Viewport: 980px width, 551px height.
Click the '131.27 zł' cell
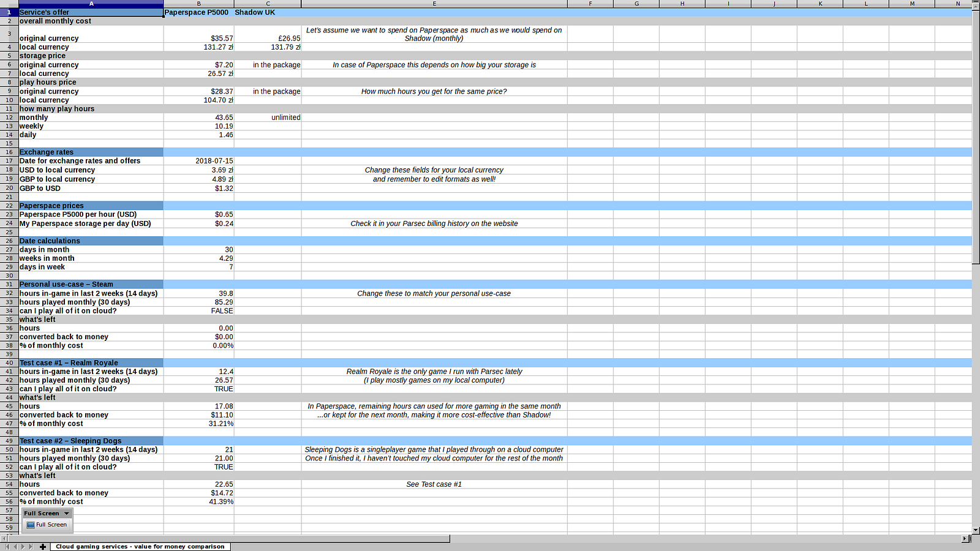point(198,47)
